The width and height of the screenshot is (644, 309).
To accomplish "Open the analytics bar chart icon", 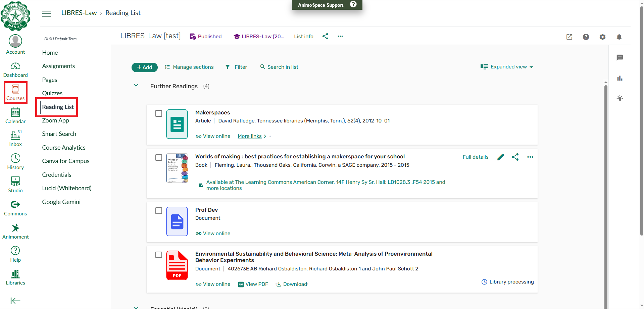I will coord(620,78).
